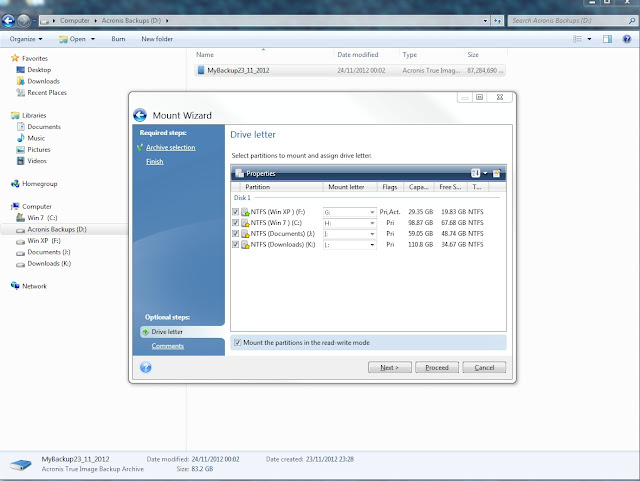The width and height of the screenshot is (640, 481).
Task: Open the Mount Wizard help icon
Action: pyautogui.click(x=146, y=367)
